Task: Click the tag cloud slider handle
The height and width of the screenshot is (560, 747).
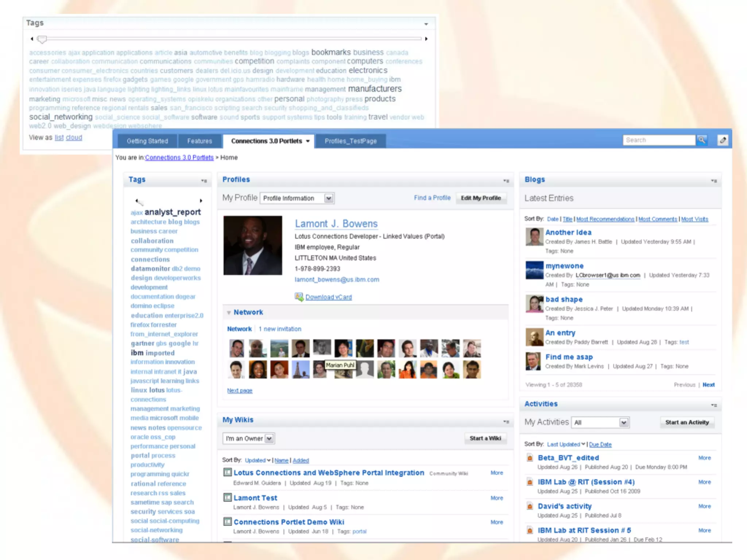Action: pyautogui.click(x=42, y=39)
